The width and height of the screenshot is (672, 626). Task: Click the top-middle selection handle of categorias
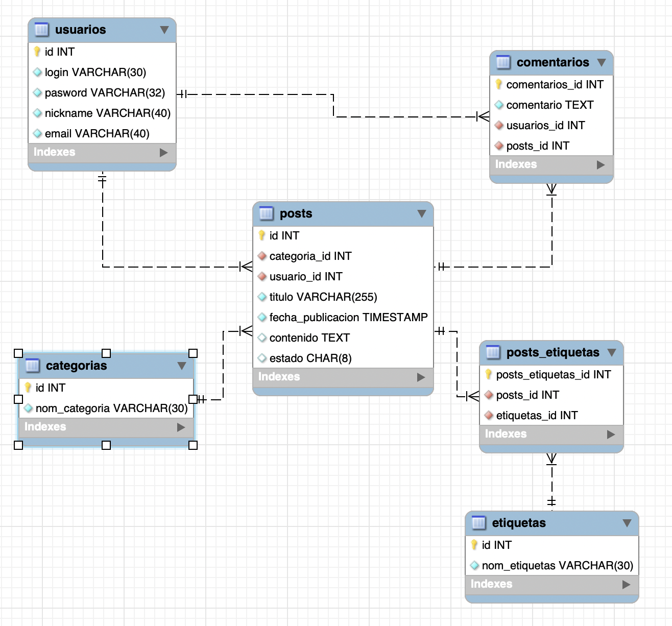tap(106, 353)
